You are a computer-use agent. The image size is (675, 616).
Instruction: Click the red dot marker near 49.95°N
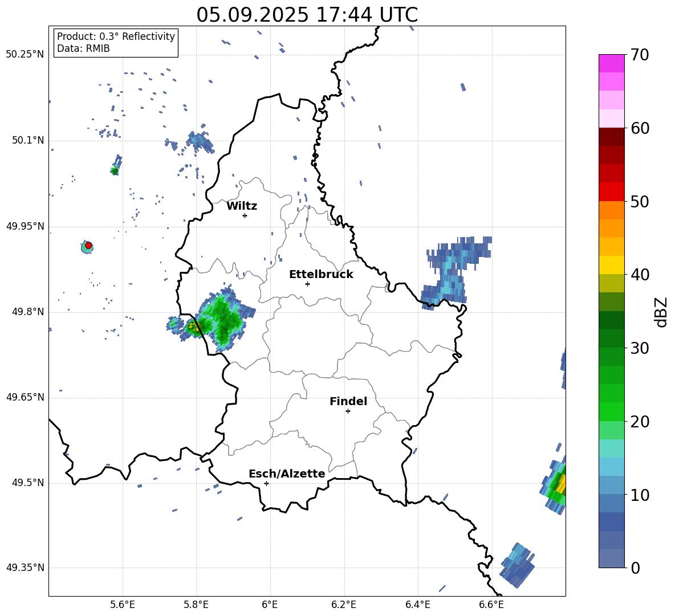pos(88,246)
